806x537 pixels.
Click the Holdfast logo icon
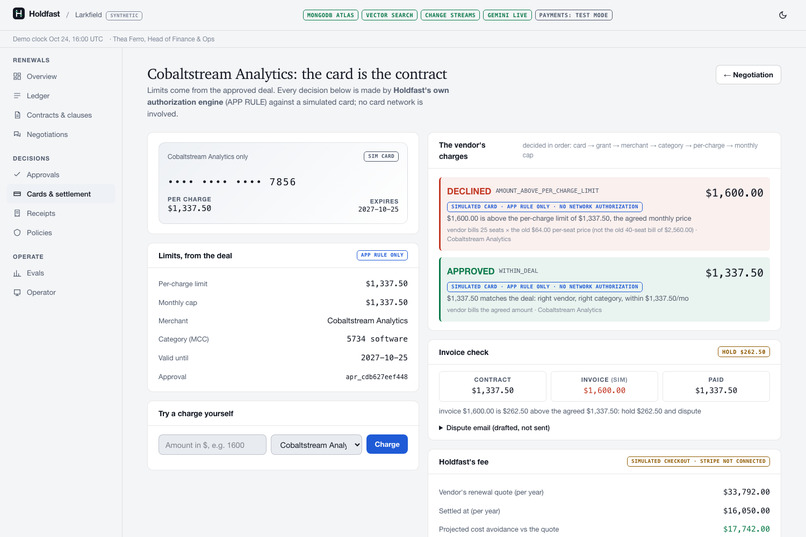coord(19,14)
